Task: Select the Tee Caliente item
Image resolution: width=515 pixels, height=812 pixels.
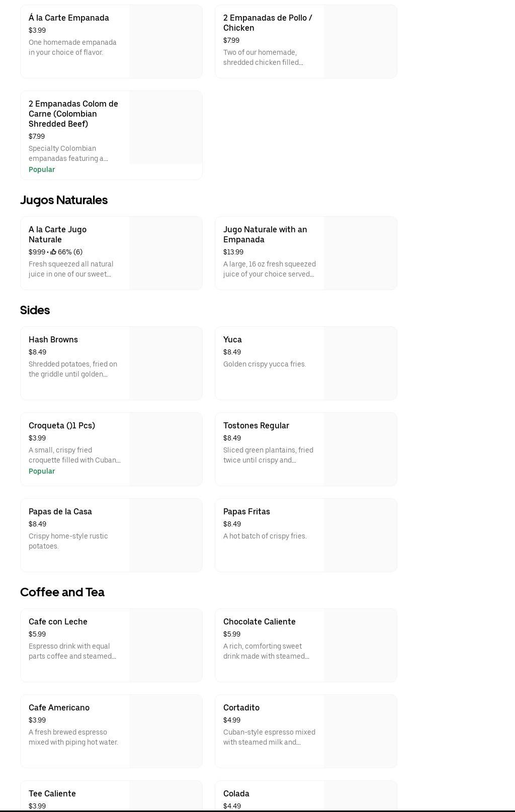Action: (52, 794)
